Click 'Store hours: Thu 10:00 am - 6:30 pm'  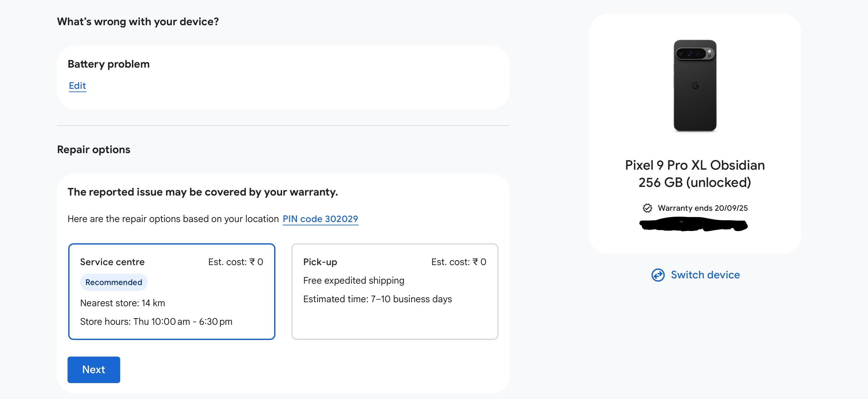pos(156,321)
